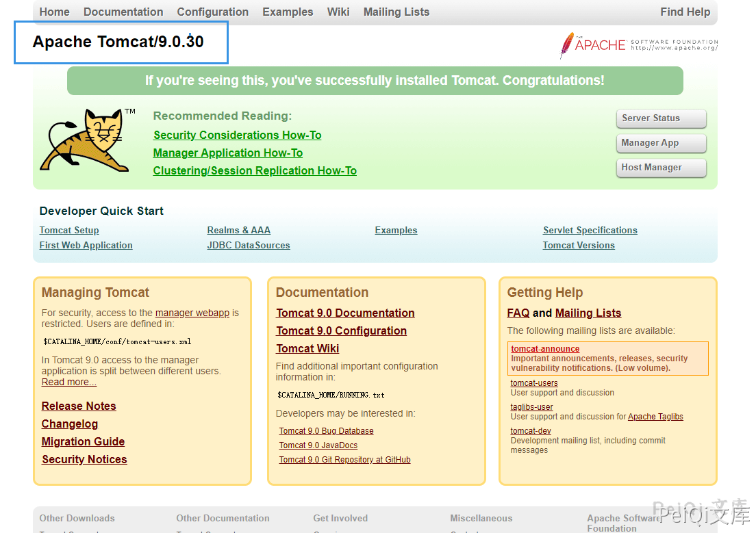The width and height of the screenshot is (756, 533).
Task: Open tomcat-announce mailing list link
Action: pos(545,349)
